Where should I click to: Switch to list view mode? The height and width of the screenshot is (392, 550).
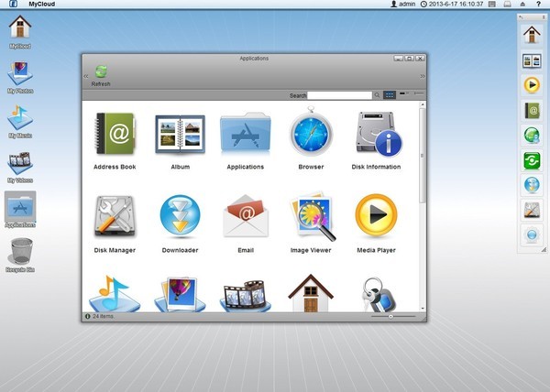404,94
